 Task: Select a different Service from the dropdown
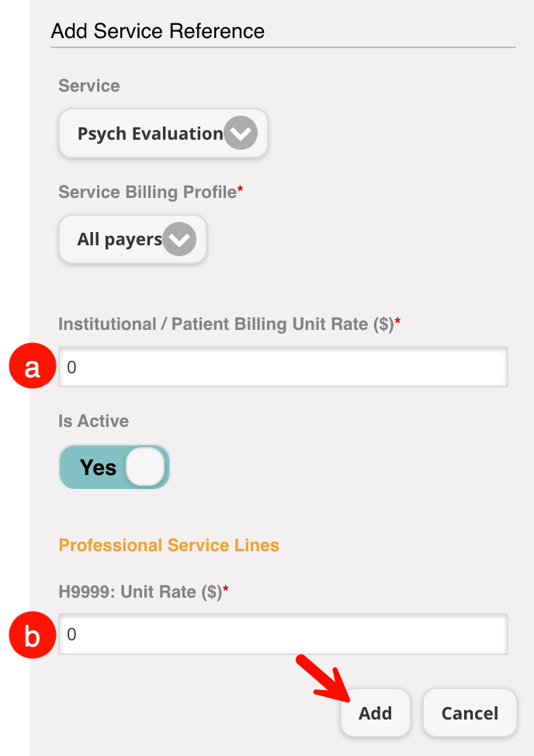click(163, 133)
